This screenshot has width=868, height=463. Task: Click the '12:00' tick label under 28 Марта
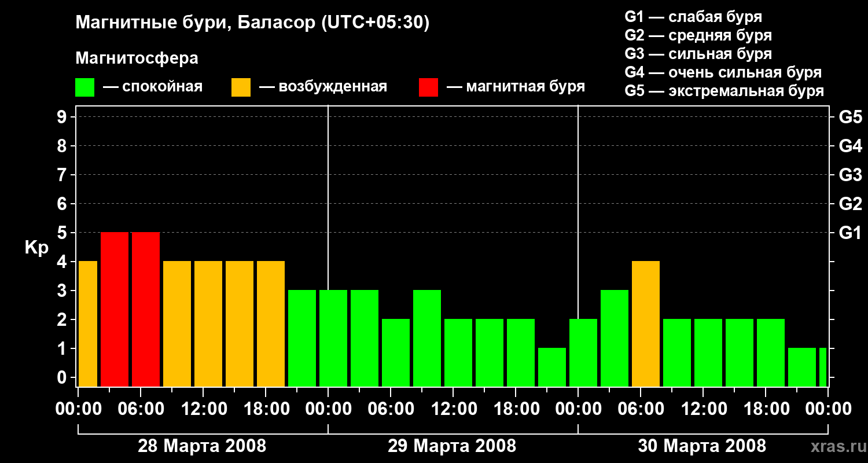[x=203, y=409]
